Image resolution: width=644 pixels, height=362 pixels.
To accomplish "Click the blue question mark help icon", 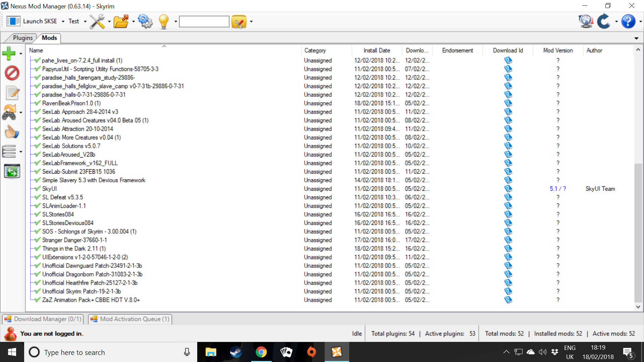I will [x=628, y=21].
